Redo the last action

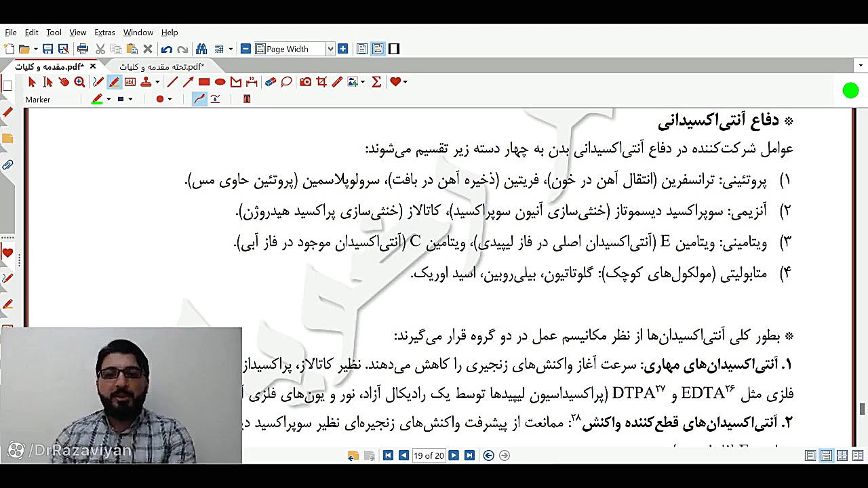tap(182, 49)
